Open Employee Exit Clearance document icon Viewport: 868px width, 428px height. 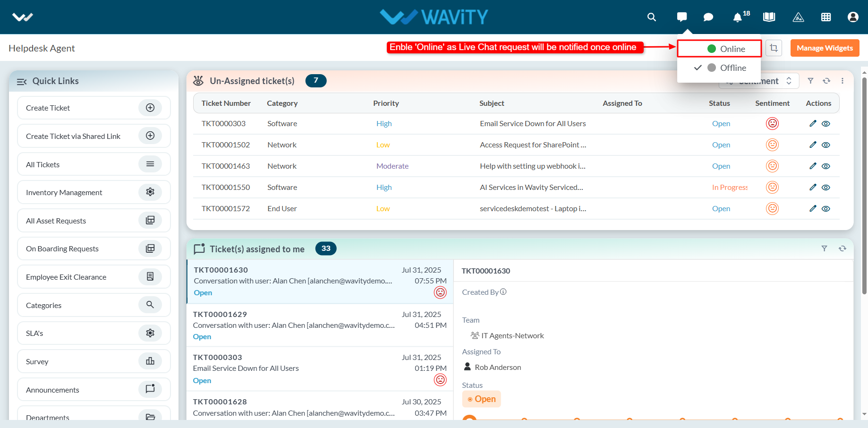(x=150, y=276)
